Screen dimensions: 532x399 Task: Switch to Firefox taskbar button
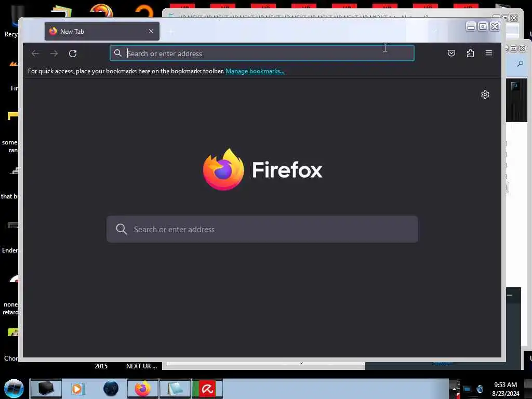(143, 389)
